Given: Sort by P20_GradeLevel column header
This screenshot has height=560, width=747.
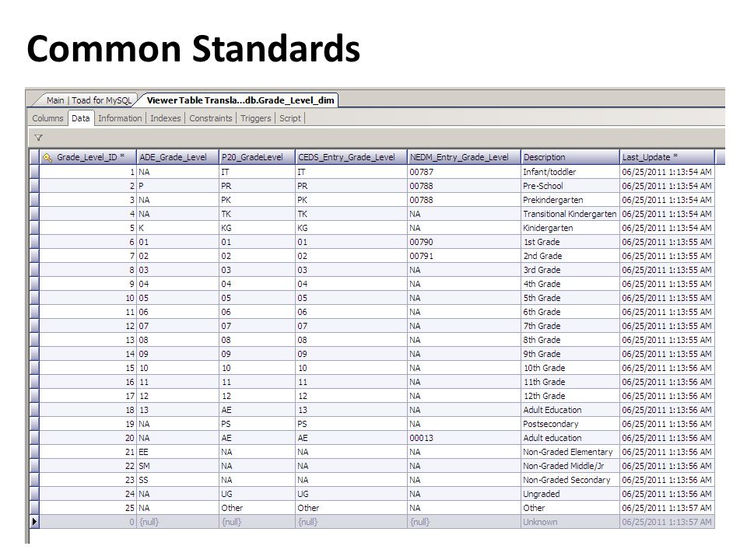Looking at the screenshot, I should [258, 157].
